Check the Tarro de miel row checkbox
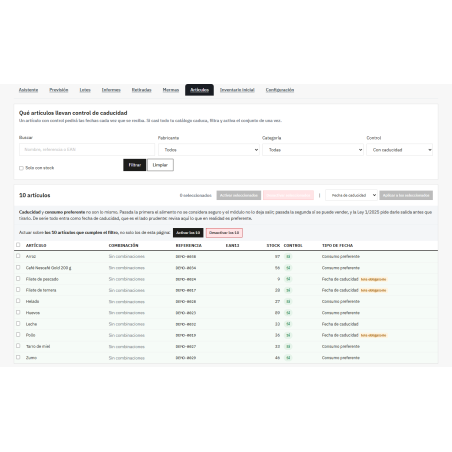The image size is (452, 452). (18, 346)
